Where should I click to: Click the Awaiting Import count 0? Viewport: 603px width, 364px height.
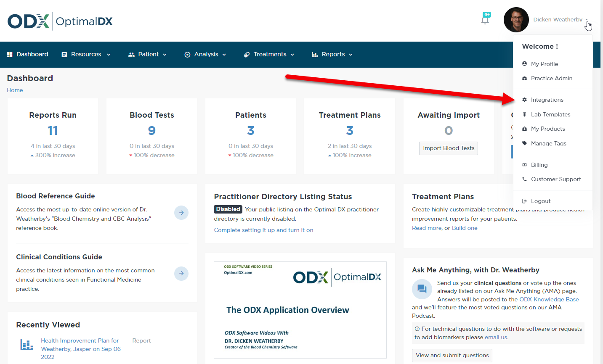point(449,131)
